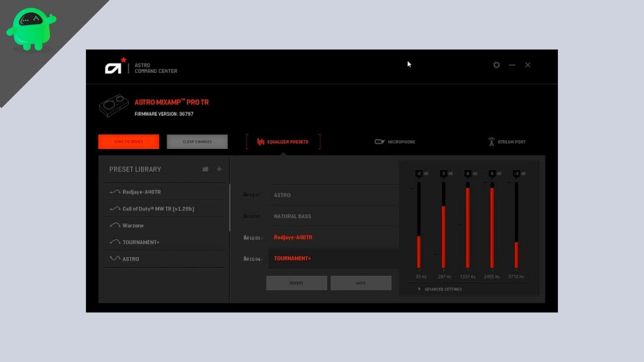Select ASTRO in the Preset Library
Viewport: 644px width, 362px height.
[x=165, y=258]
